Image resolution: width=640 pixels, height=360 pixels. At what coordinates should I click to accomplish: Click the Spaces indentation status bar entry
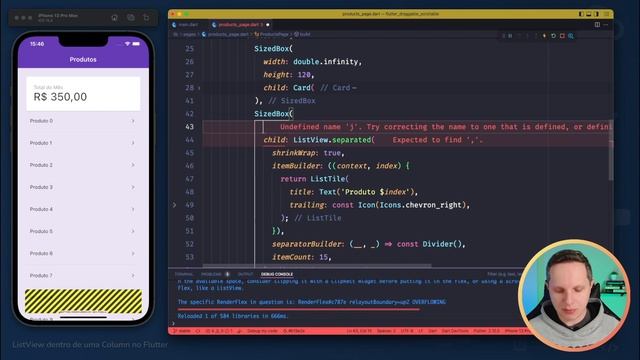[386, 331]
